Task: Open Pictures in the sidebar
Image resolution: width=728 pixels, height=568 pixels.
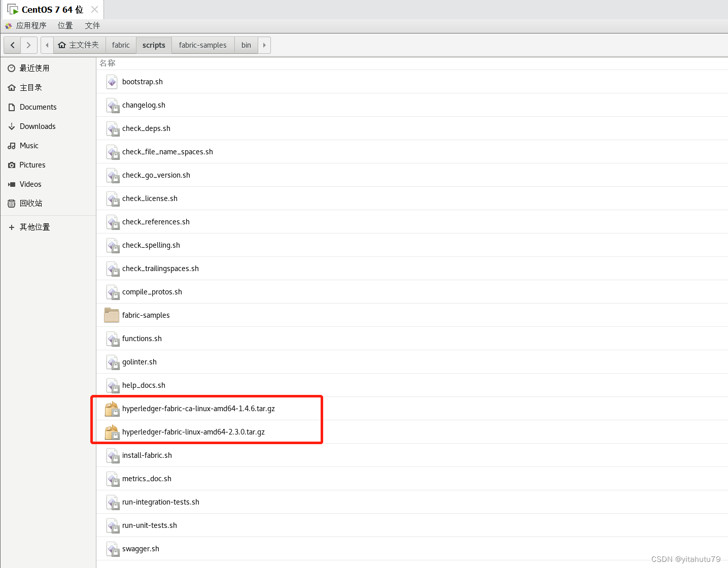Action: pos(48,165)
